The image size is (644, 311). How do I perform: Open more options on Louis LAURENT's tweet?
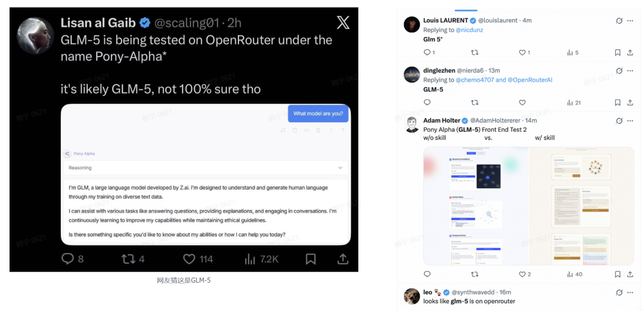pyautogui.click(x=630, y=21)
